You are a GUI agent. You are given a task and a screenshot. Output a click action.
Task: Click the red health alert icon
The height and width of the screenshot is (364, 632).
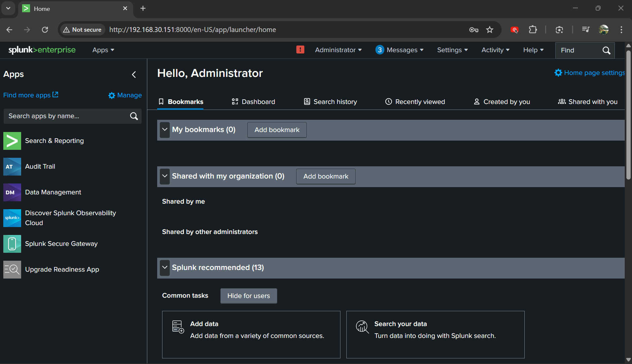(x=300, y=50)
